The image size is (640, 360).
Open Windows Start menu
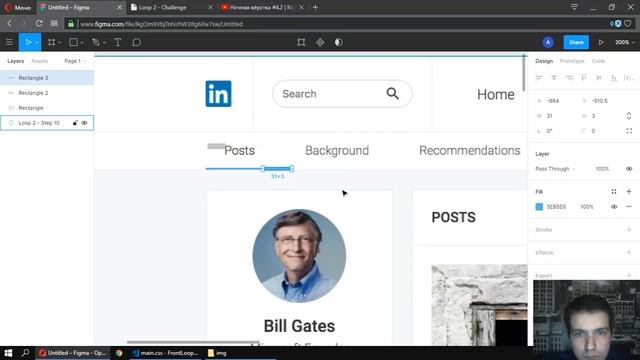[8, 353]
